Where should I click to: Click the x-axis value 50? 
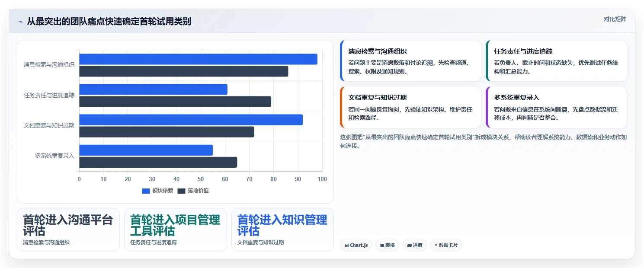click(x=201, y=179)
